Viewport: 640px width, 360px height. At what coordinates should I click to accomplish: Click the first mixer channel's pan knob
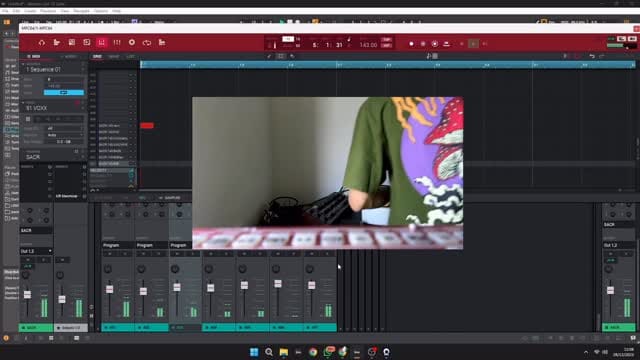[108, 269]
